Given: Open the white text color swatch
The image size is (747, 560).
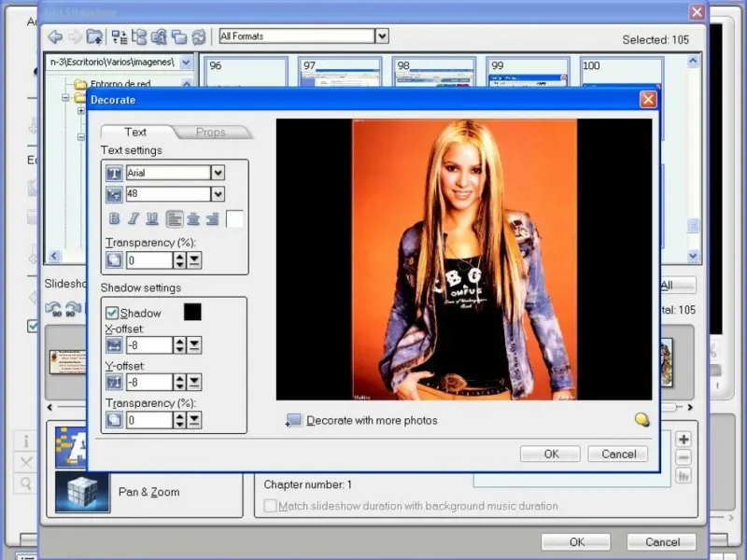Looking at the screenshot, I should point(234,219).
